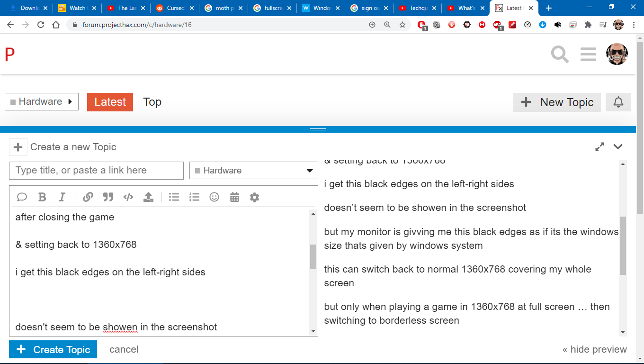Viewport: 644px width, 364px height.
Task: Insert a hyperlink using the link icon
Action: pos(88,197)
